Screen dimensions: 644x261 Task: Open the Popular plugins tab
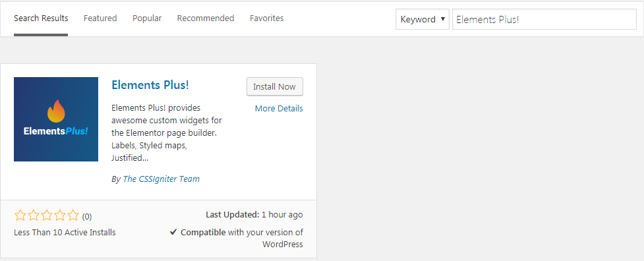click(x=147, y=18)
